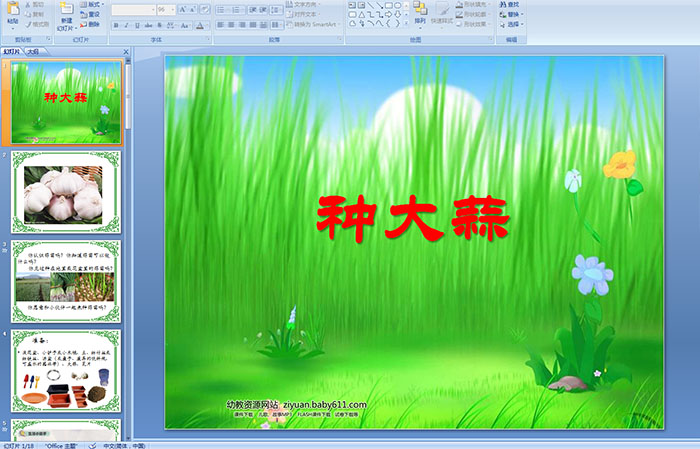This screenshot has width=700, height=449.
Task: Increase font size with the large A button
Action: tap(183, 10)
